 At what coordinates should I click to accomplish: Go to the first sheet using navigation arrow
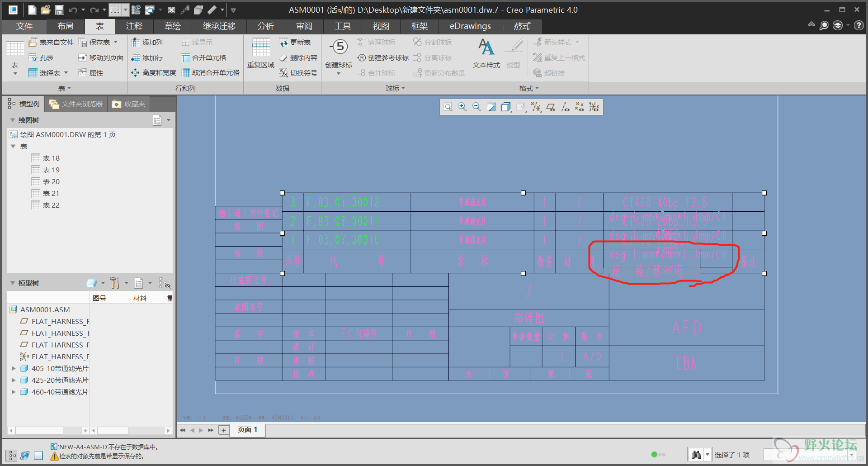[x=183, y=430]
